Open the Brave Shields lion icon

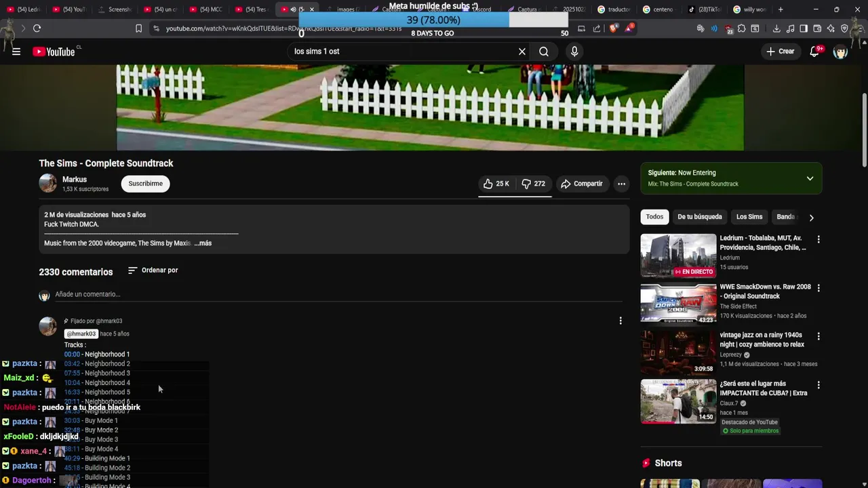click(613, 28)
